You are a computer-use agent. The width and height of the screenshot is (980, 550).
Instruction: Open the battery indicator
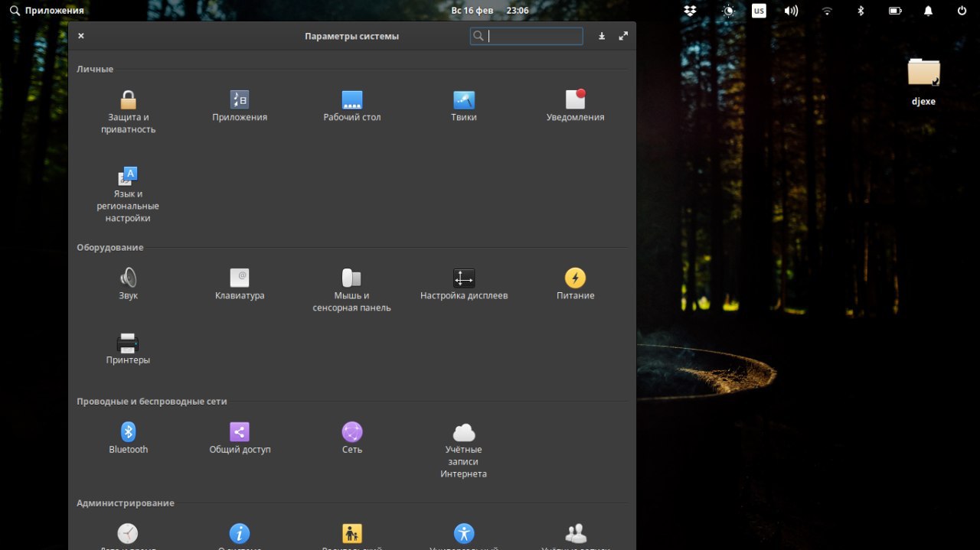[x=894, y=11]
